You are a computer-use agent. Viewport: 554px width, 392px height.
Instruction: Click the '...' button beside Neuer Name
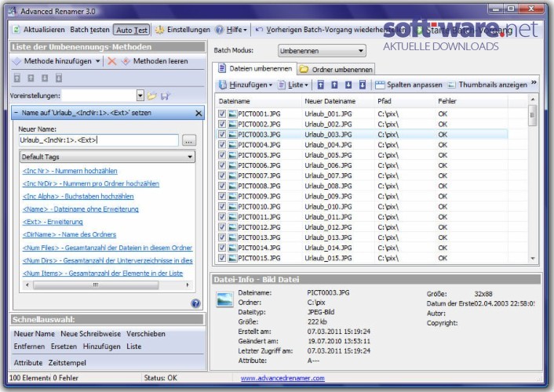pyautogui.click(x=189, y=140)
